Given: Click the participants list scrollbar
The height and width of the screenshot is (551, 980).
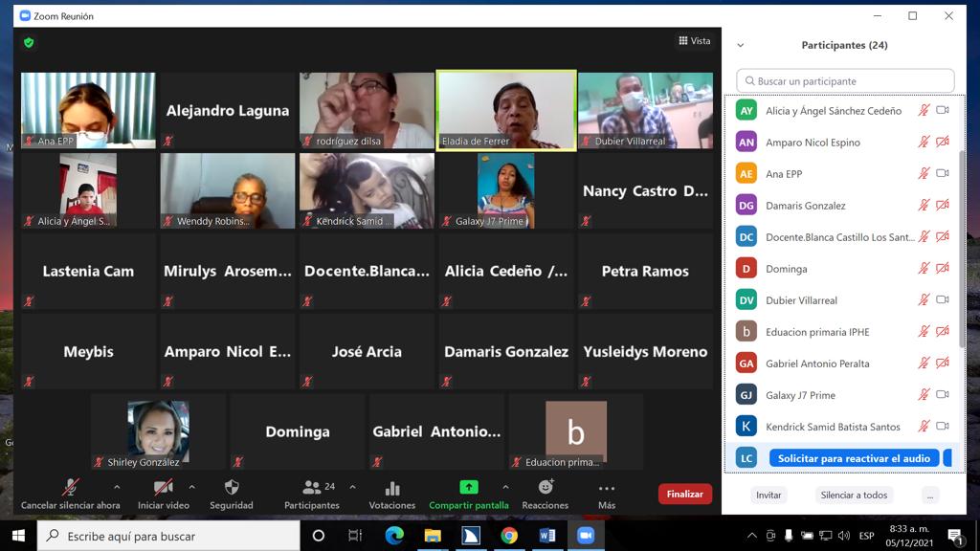Looking at the screenshot, I should point(961,249).
